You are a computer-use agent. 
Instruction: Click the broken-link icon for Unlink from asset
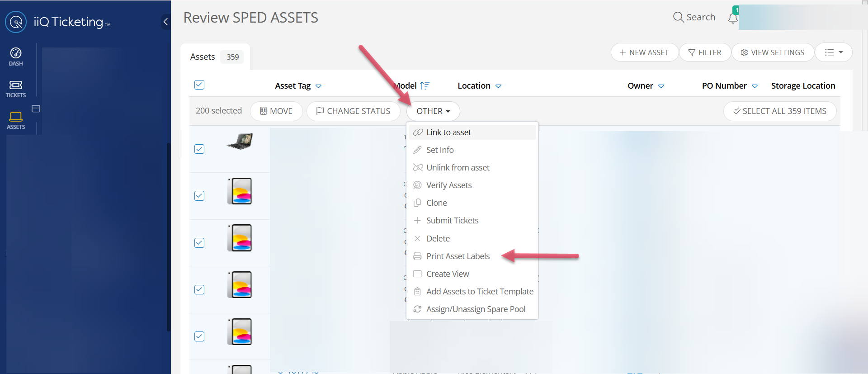pos(418,167)
